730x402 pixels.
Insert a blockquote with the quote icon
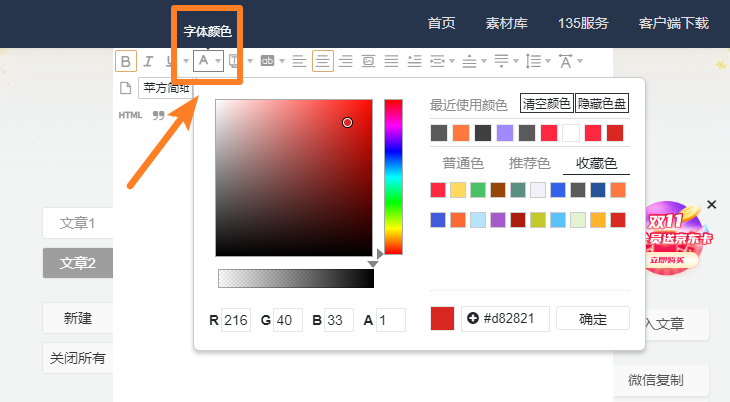(159, 115)
